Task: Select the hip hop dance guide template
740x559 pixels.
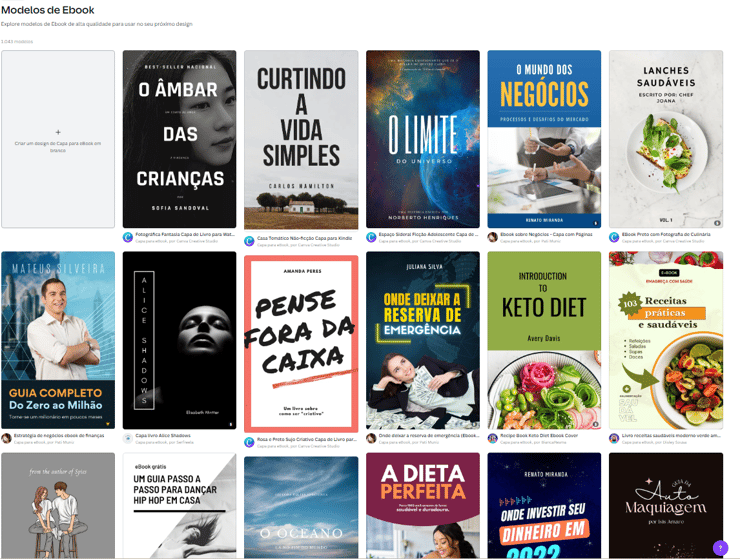Action: click(179, 506)
